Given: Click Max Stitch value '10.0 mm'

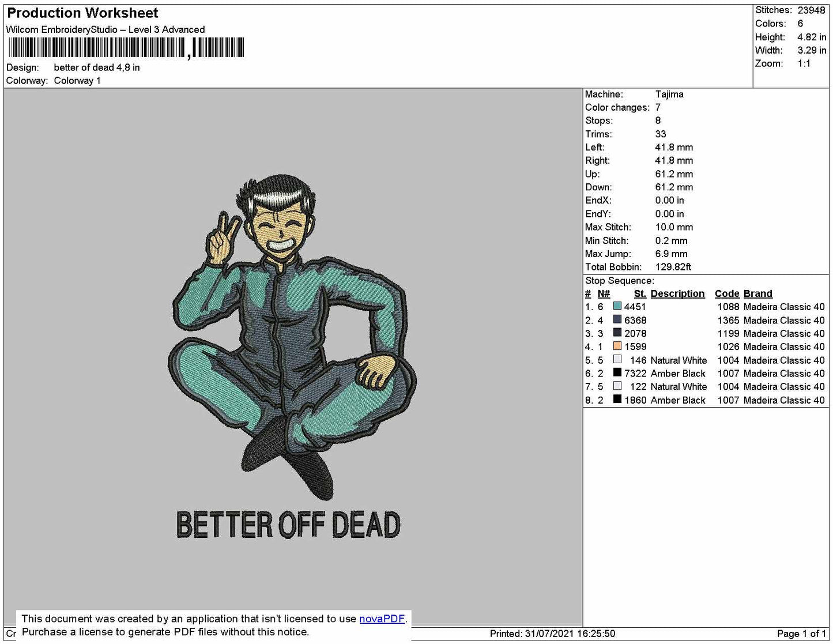Looking at the screenshot, I should click(674, 227).
